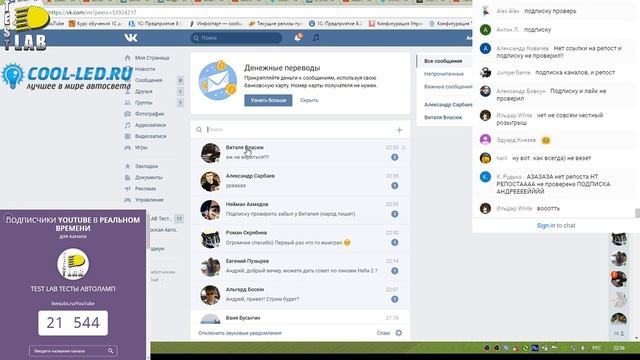This screenshot has width=640, height=360.
Task: Open messages settings gear icon
Action: pos(399,333)
